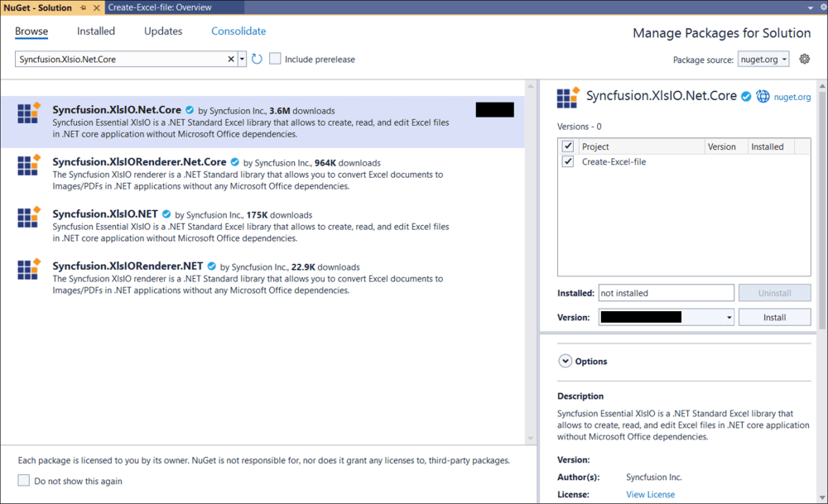Screen dimensions: 828x504
Task: Switch to the Updates tab
Action: tap(163, 31)
